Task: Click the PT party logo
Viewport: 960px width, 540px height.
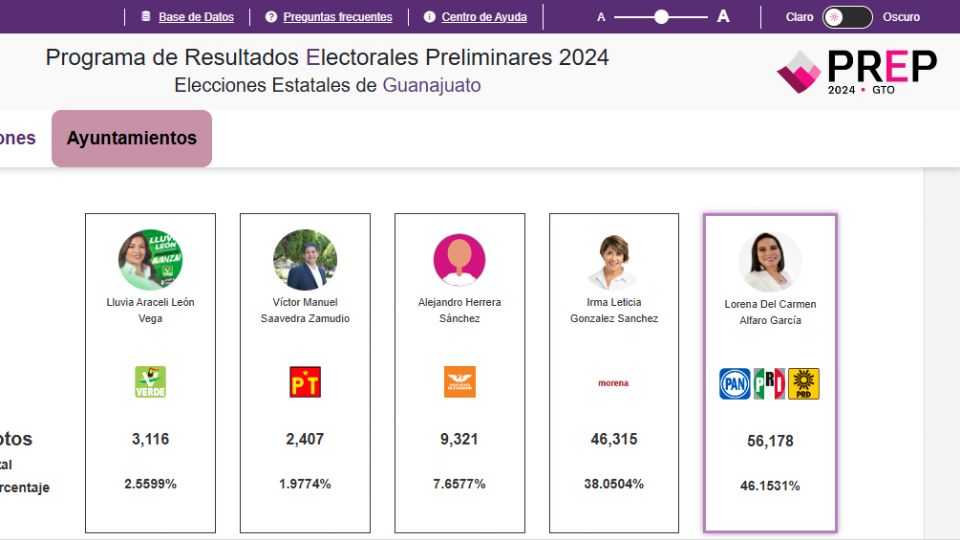Action: point(305,382)
